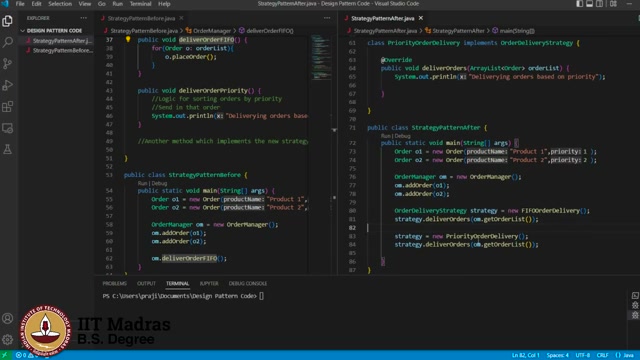Screen dimensions: 640x360
Task: Open the Manage gear settings
Action: 7,339
